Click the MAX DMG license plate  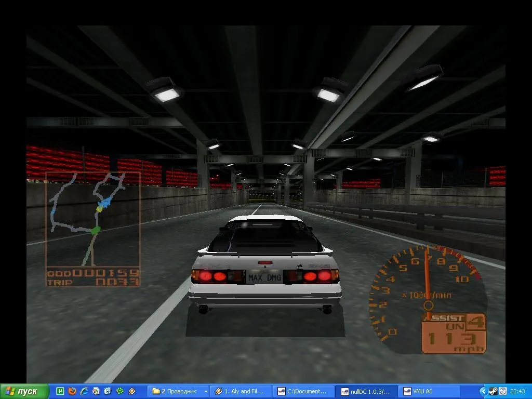[264, 277]
